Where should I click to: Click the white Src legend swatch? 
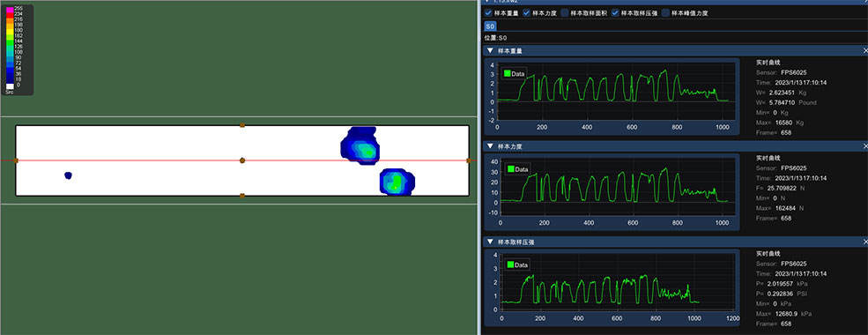tap(10, 86)
